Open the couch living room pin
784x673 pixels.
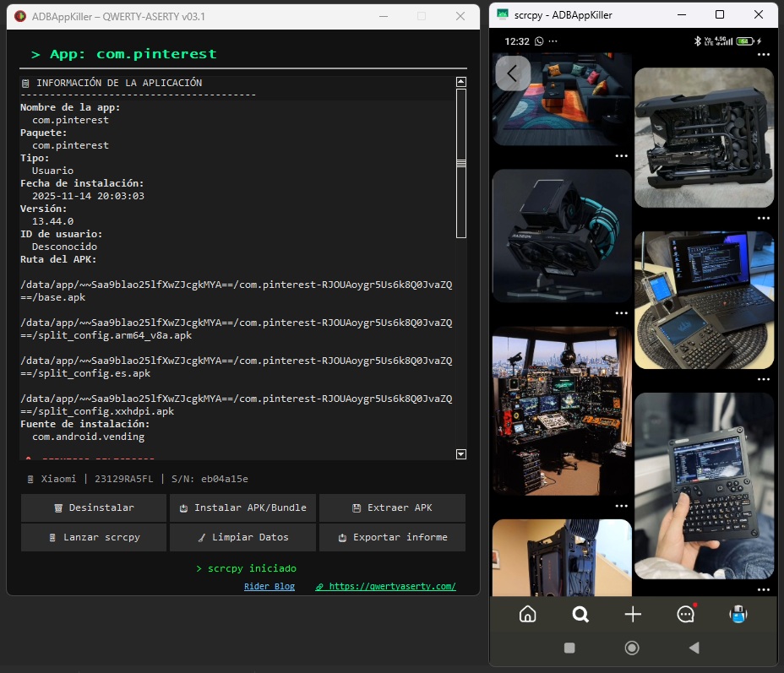point(562,100)
